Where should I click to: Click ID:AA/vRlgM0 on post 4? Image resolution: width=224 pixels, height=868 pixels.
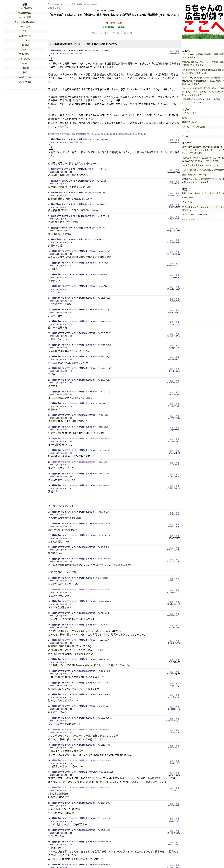[174, 184]
